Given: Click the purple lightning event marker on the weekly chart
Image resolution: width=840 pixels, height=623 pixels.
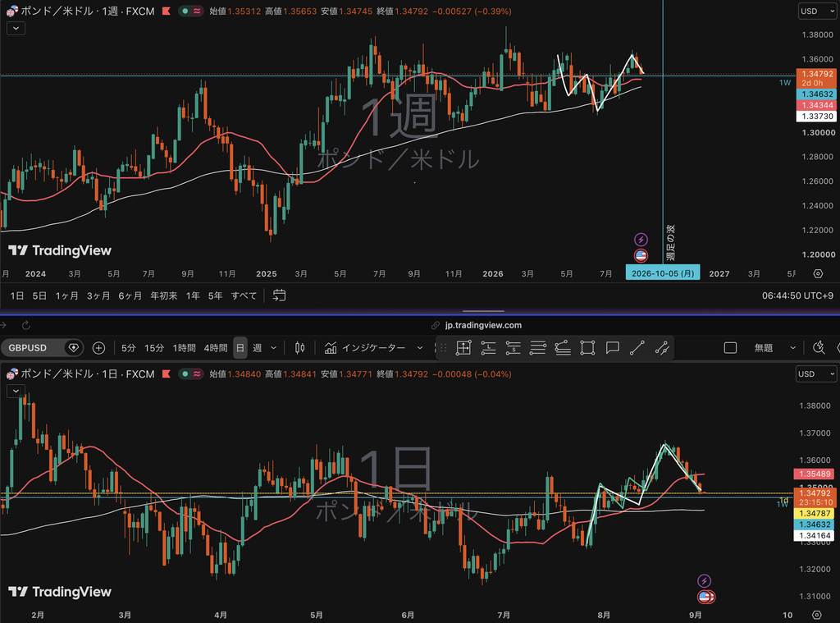Looking at the screenshot, I should coord(641,239).
